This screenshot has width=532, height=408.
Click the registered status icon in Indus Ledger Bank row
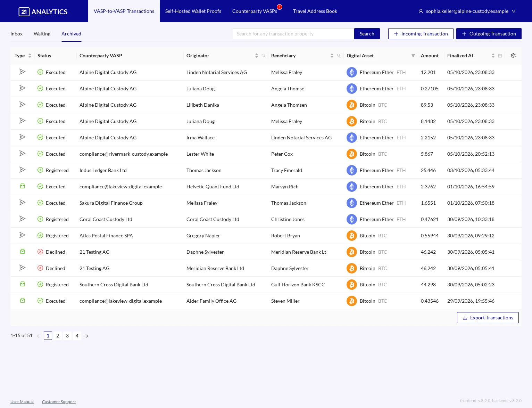(x=40, y=170)
